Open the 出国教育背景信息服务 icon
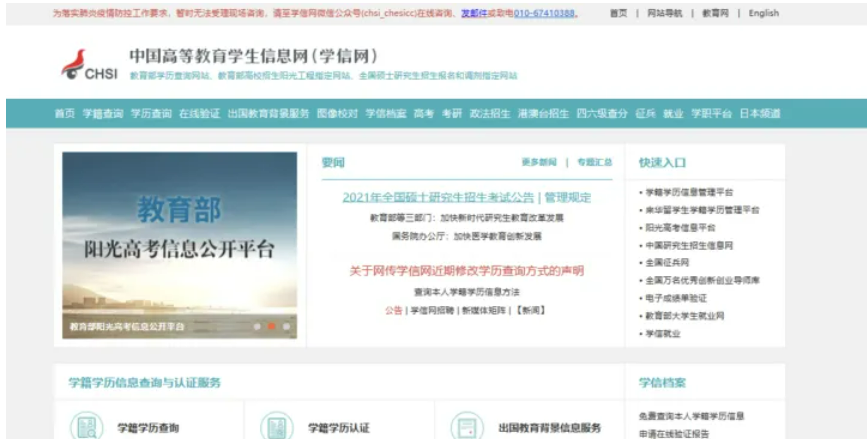This screenshot has width=867, height=439. coord(467,426)
